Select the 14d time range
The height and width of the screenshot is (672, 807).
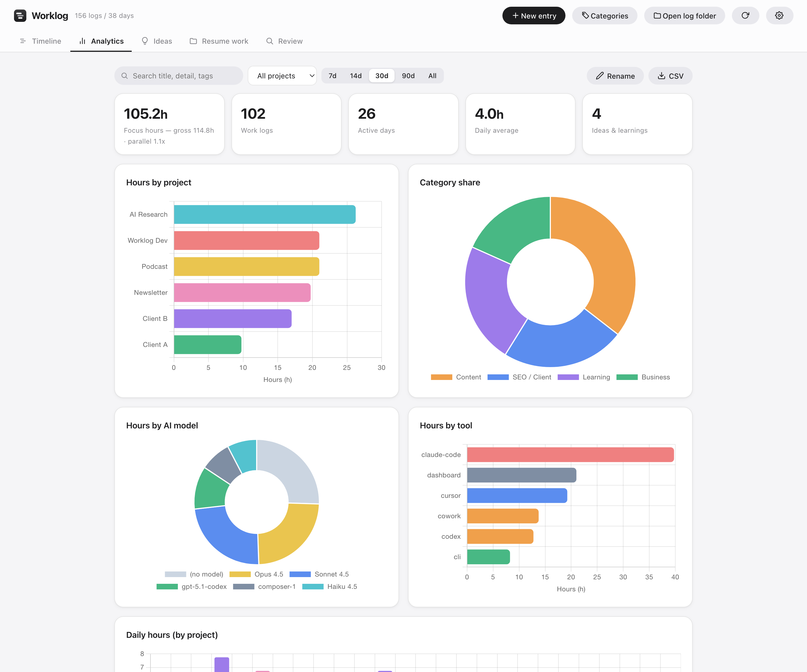pos(356,76)
